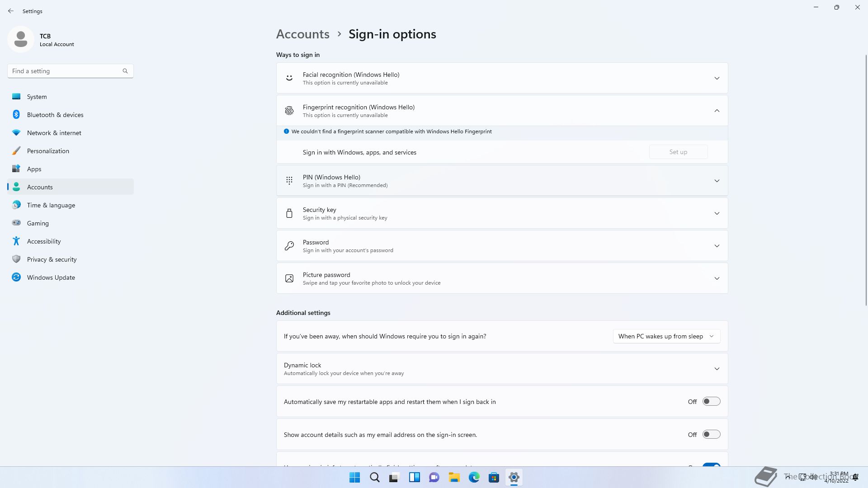The height and width of the screenshot is (488, 868).
Task: Expand the Security key section
Action: click(717, 213)
